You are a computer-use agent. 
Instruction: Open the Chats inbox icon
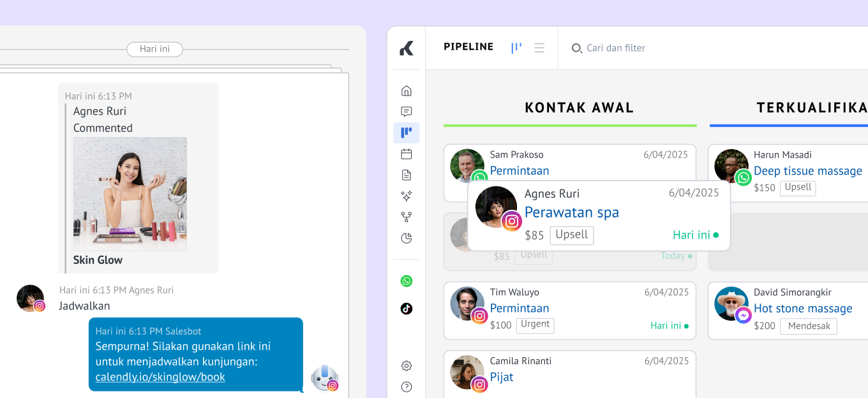[x=407, y=112]
